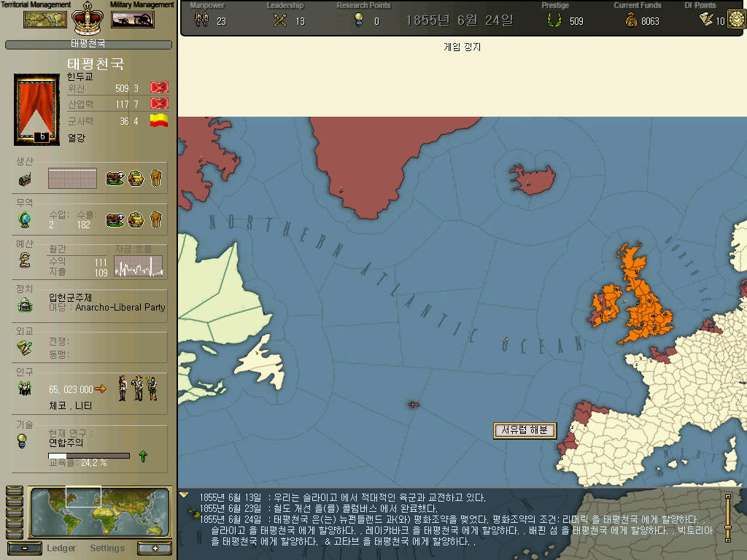Zoom in with the plus button
Image resolution: width=747 pixels, height=560 pixels.
tap(155, 548)
